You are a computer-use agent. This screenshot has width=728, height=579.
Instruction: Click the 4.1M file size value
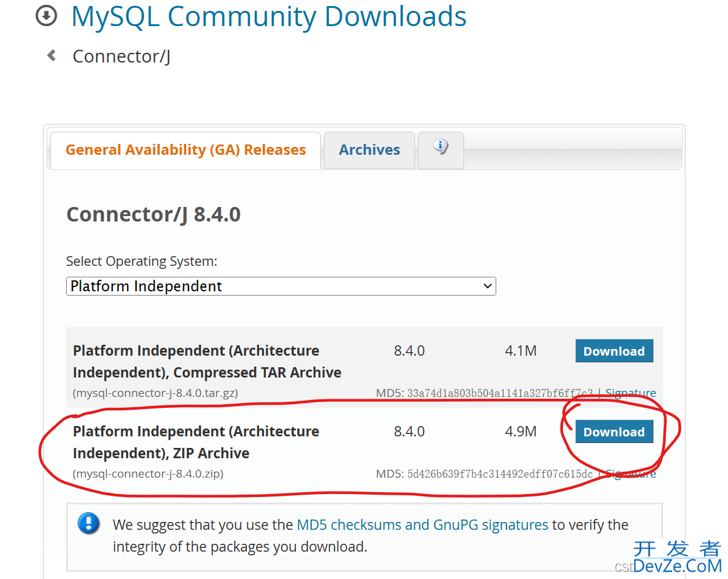pos(521,350)
